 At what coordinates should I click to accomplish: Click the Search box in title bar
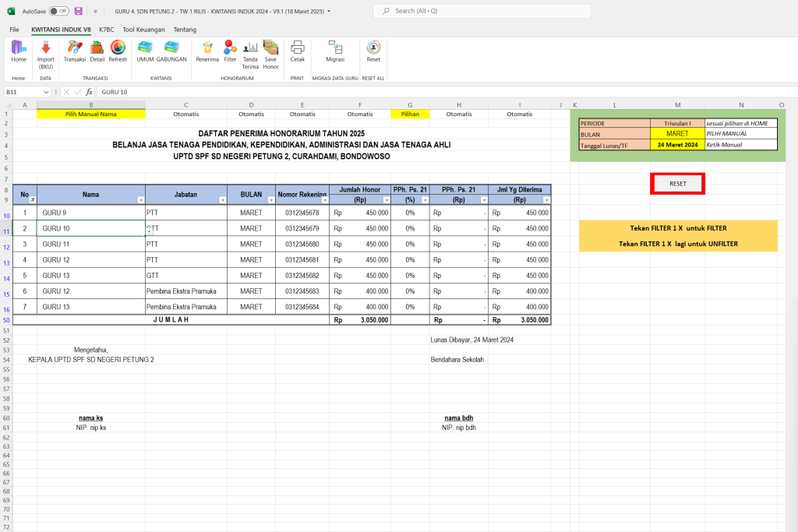(482, 11)
